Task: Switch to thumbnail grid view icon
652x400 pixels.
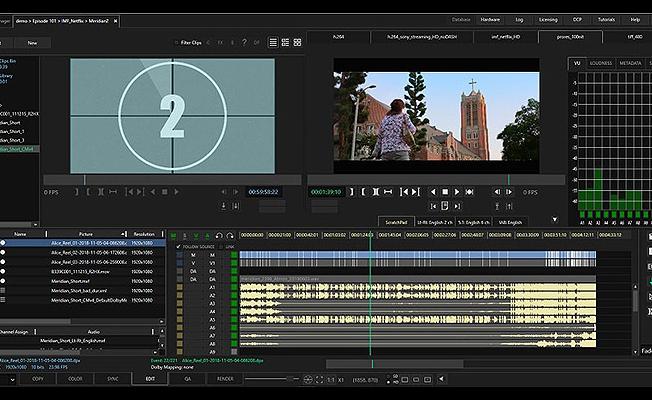Action: pyautogui.click(x=297, y=42)
